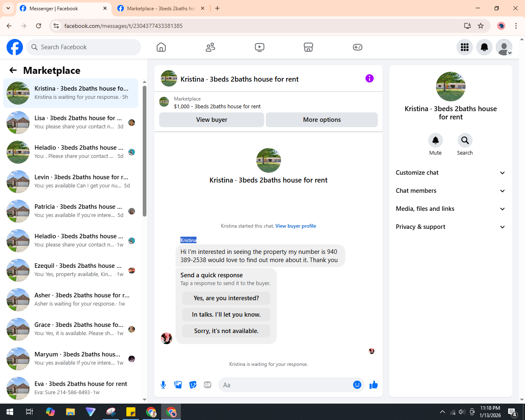Screen dimensions: 525x420
Task: Switch to the Marketplace 3beds 2baths tab
Action: tap(161, 8)
